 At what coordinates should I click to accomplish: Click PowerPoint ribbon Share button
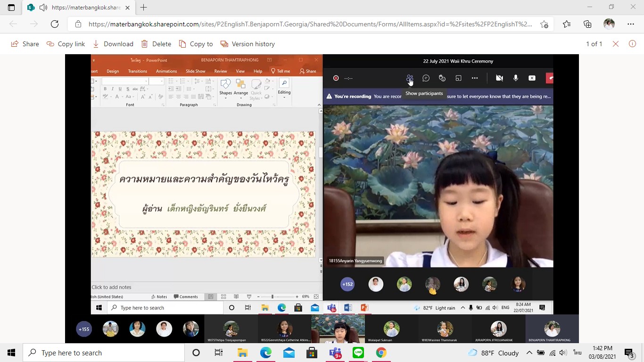pos(308,71)
